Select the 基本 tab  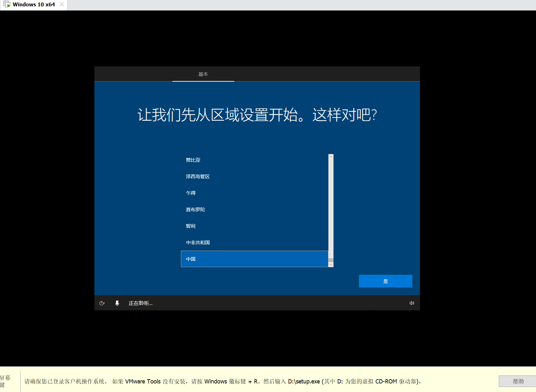point(203,74)
